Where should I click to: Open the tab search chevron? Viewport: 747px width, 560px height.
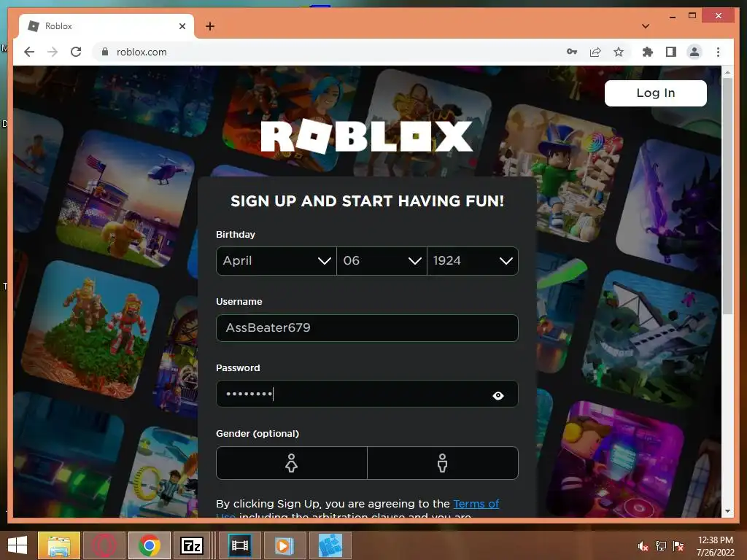coord(646,26)
